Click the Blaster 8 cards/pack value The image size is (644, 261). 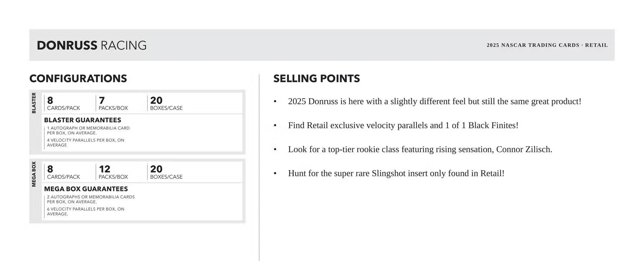tap(50, 100)
